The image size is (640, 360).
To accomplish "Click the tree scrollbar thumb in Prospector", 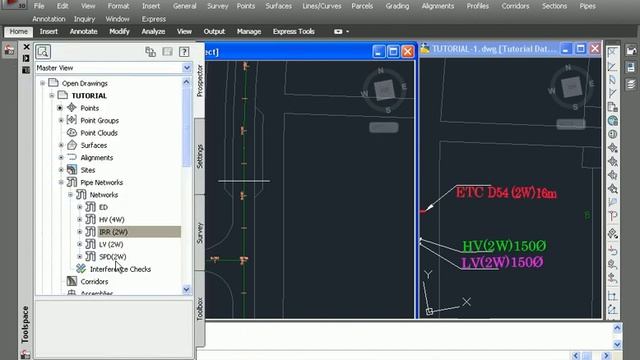I will coord(187,127).
